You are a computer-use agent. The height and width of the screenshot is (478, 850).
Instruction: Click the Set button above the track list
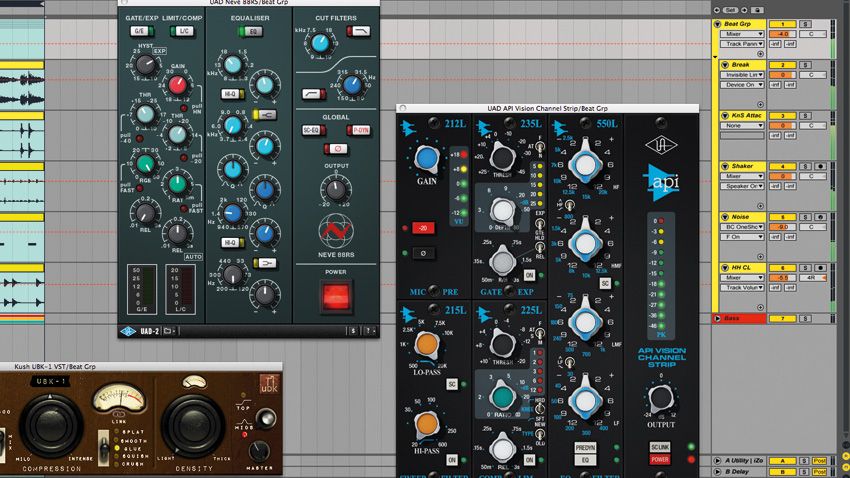point(730,10)
